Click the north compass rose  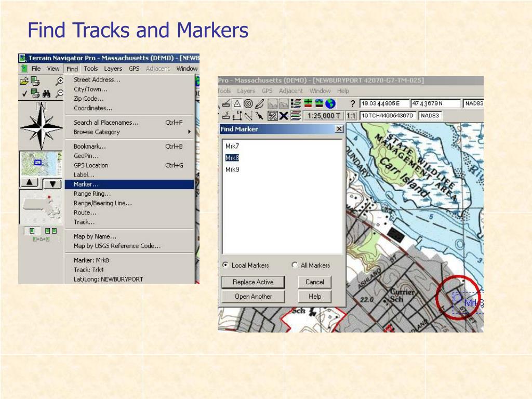[x=42, y=126]
